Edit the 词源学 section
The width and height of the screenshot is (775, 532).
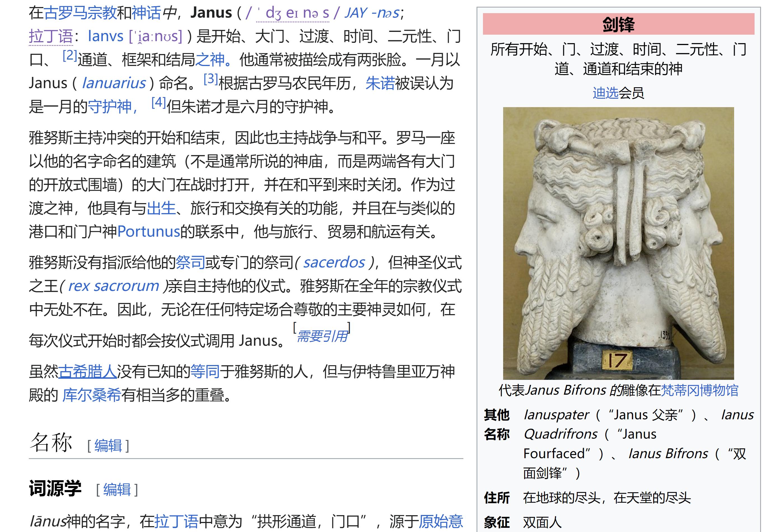(117, 490)
